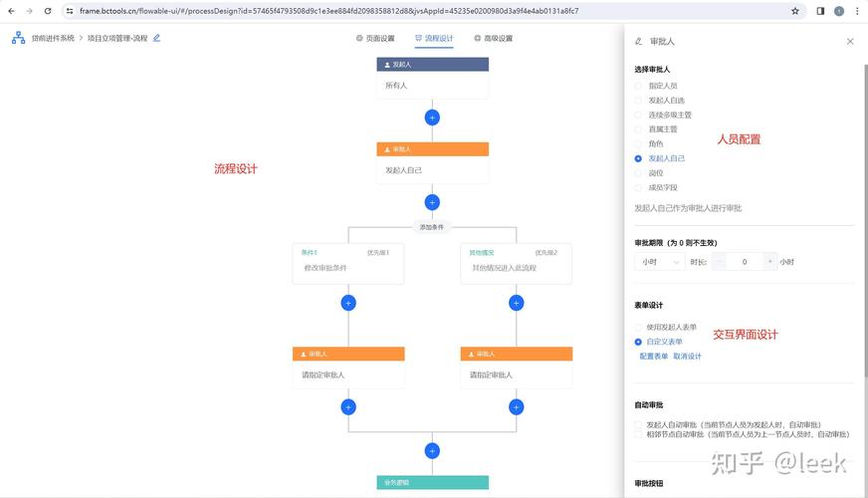The image size is (868, 498).
Task: Edit the 项目立项管理-流程 name via pencil icon
Action: [x=156, y=38]
